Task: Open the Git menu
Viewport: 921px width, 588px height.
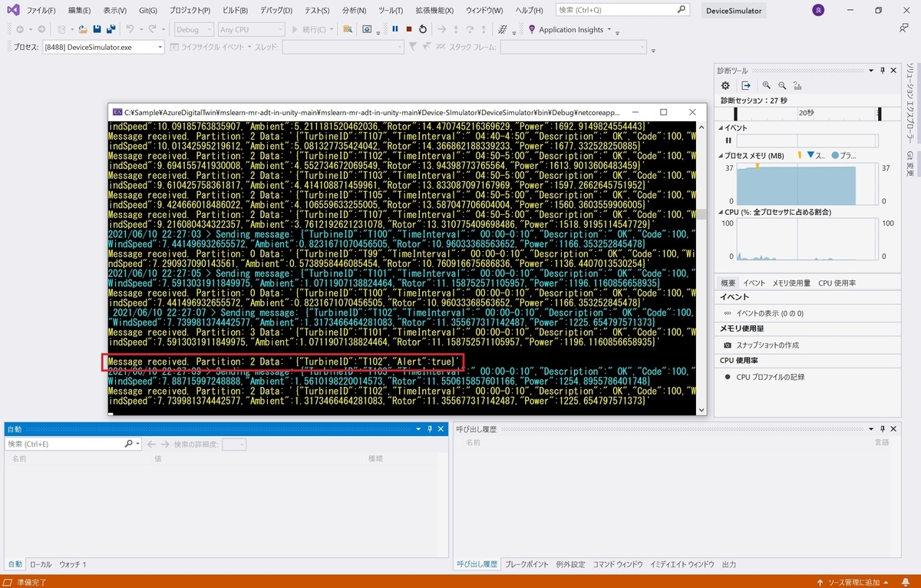Action: coord(147,11)
